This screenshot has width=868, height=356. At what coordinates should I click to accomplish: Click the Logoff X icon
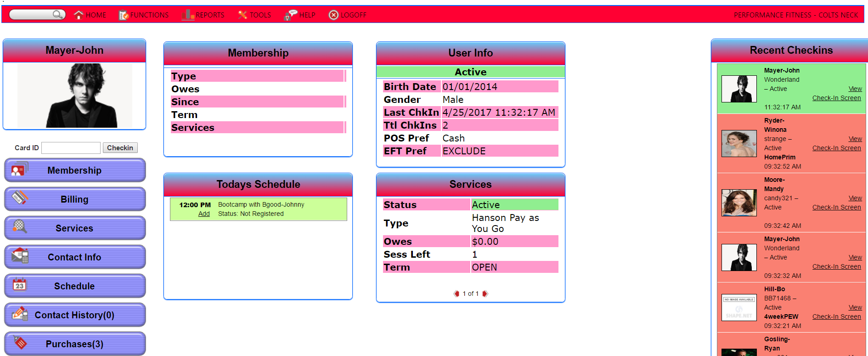coord(333,15)
